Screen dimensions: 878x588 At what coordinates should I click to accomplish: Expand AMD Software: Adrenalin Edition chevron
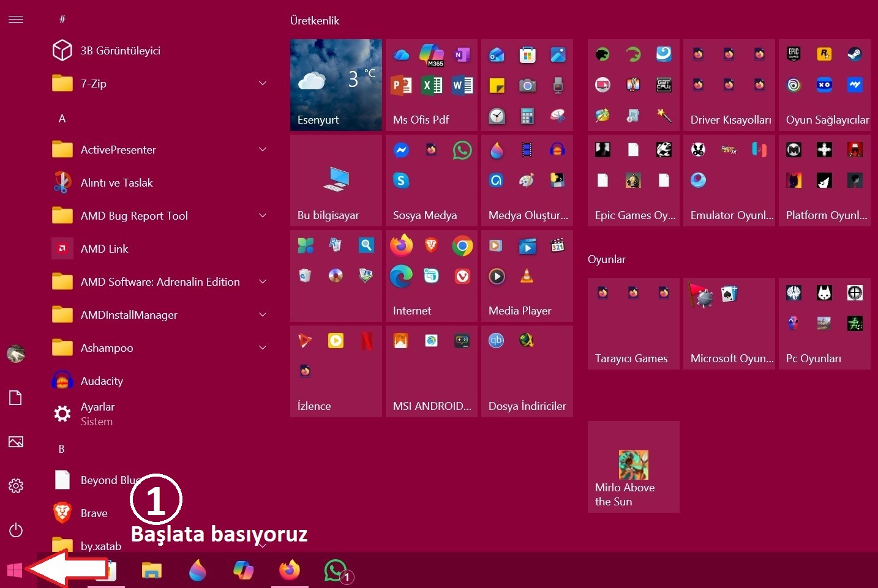pos(263,281)
